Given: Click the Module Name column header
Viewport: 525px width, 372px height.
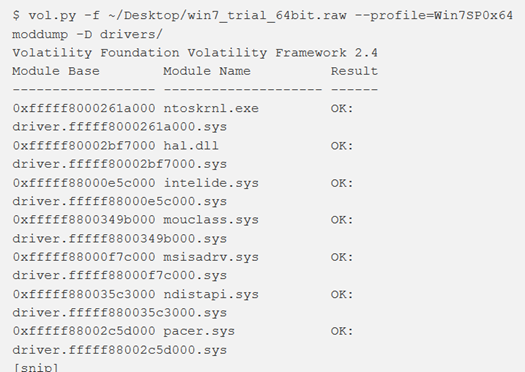Looking at the screenshot, I should tap(207, 71).
